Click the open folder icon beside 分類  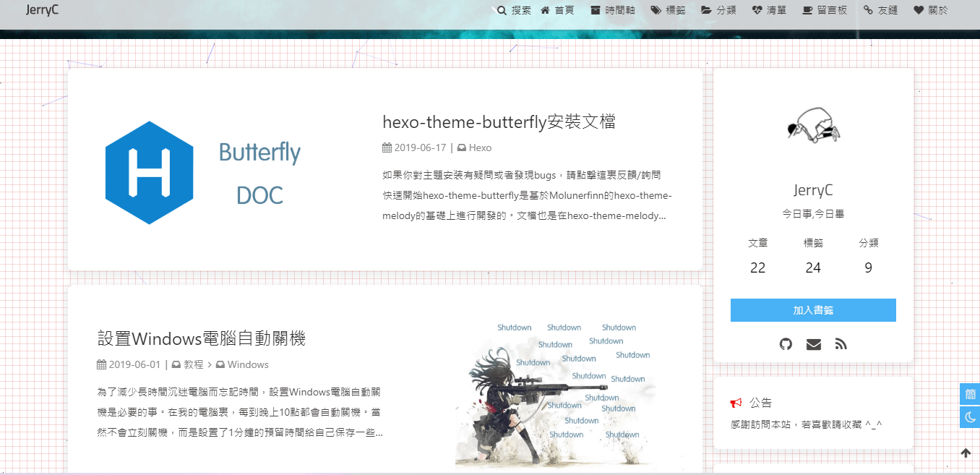pos(706,10)
